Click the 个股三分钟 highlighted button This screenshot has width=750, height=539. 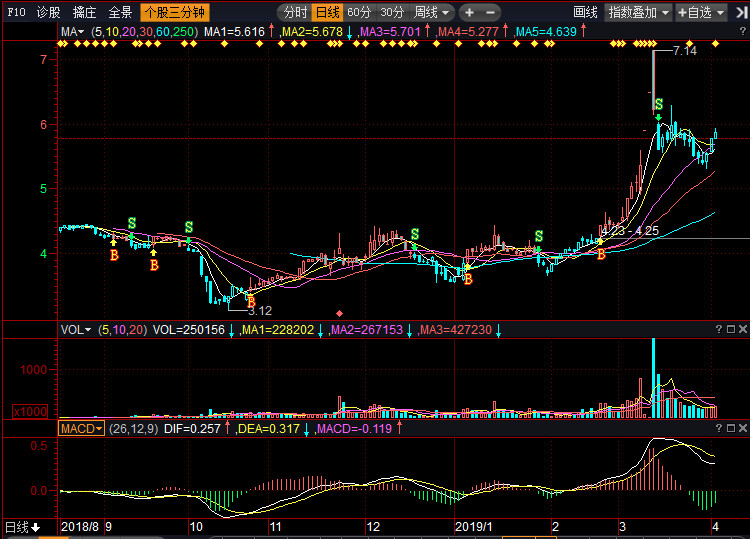point(173,13)
